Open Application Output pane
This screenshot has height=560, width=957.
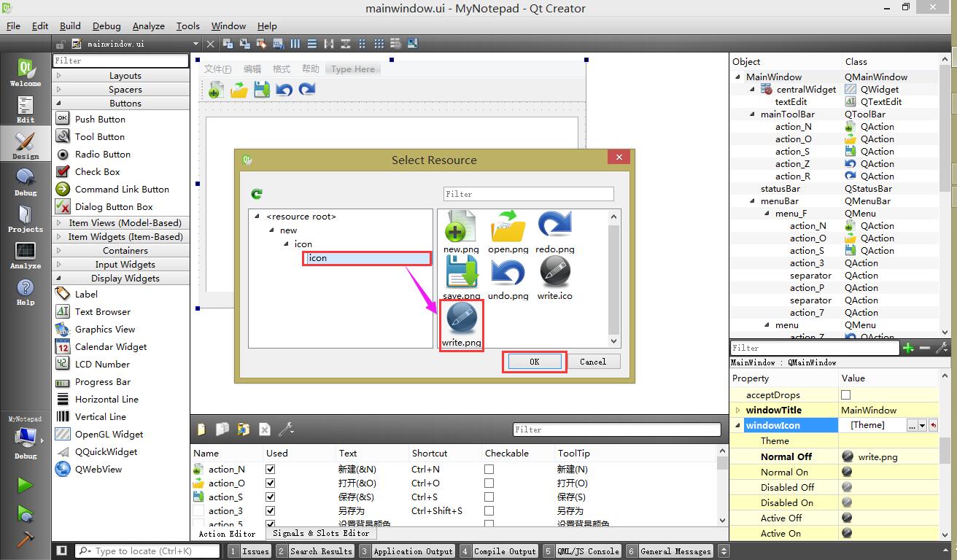407,551
